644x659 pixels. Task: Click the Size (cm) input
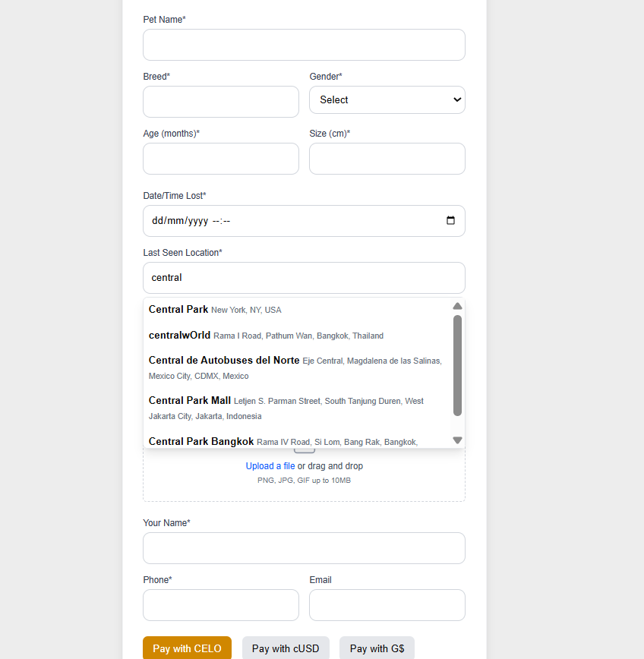click(387, 159)
